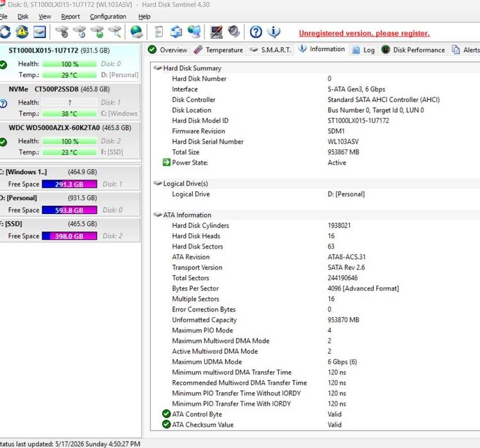Screen dimensions: 480x448
Task: Select the NVMe CT500P2SSD8 disk entry
Action: (70, 101)
